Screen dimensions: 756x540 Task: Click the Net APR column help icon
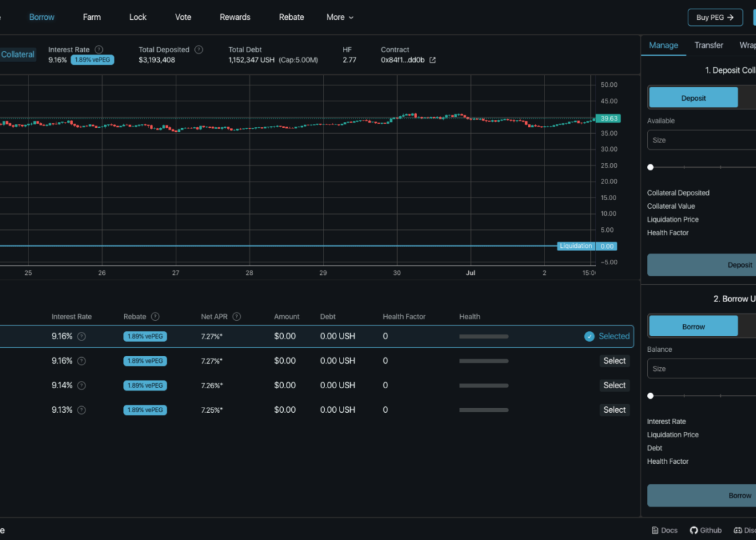(x=237, y=317)
